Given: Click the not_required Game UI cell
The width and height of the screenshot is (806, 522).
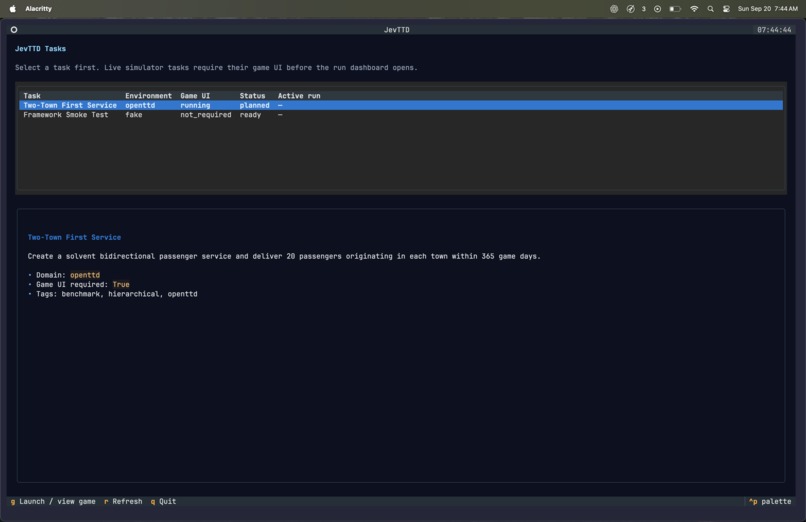Looking at the screenshot, I should tap(206, 115).
